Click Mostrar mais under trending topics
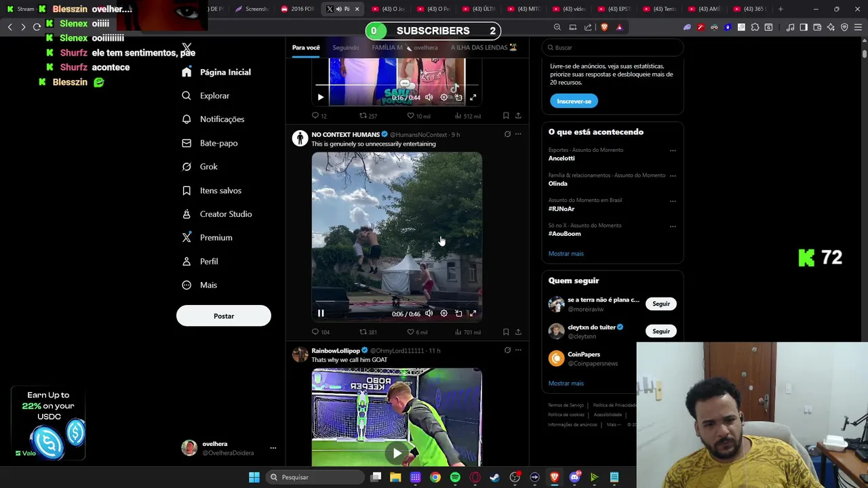Viewport: 868px width, 488px height. [566, 253]
